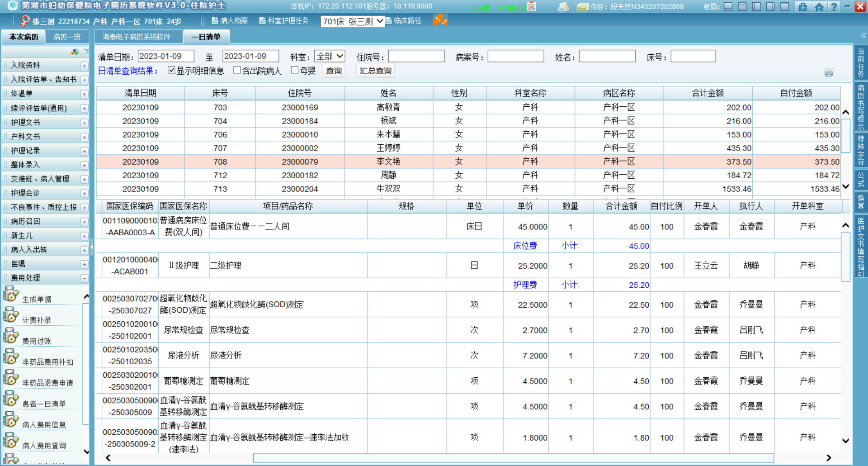Screen dimensions: 868x466
Task: Enable the 含出院病人 checkbox
Action: (237, 70)
